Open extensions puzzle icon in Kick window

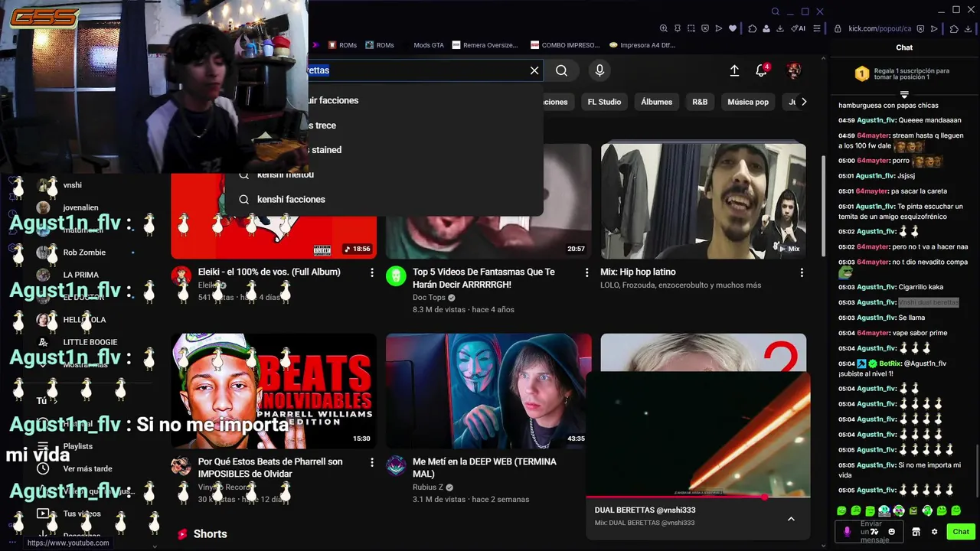[954, 29]
